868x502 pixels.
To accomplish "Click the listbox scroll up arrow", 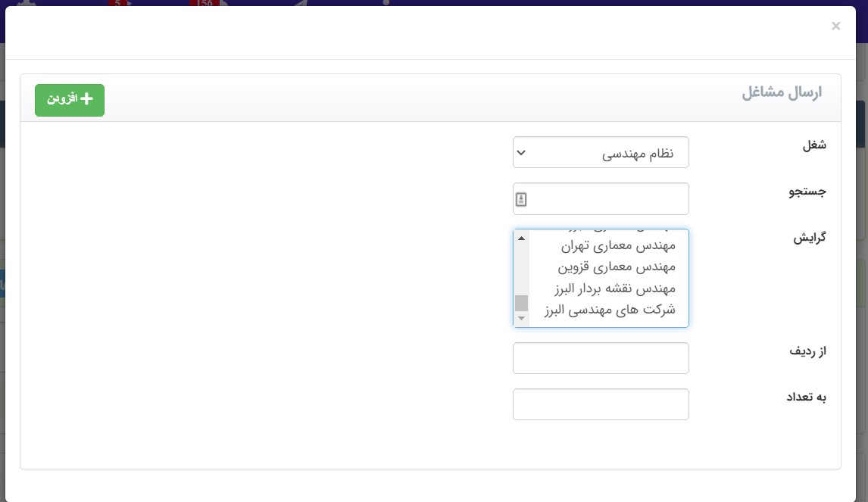I will (521, 238).
